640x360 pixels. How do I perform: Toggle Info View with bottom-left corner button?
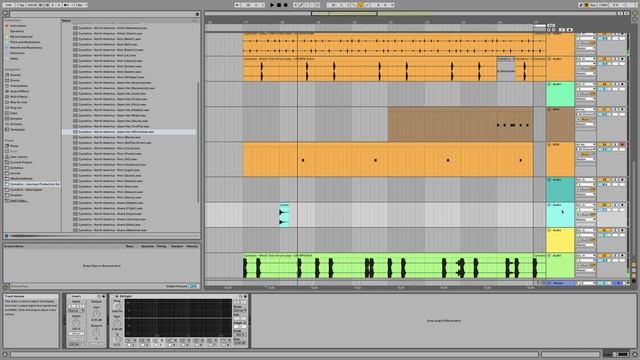pyautogui.click(x=5, y=355)
